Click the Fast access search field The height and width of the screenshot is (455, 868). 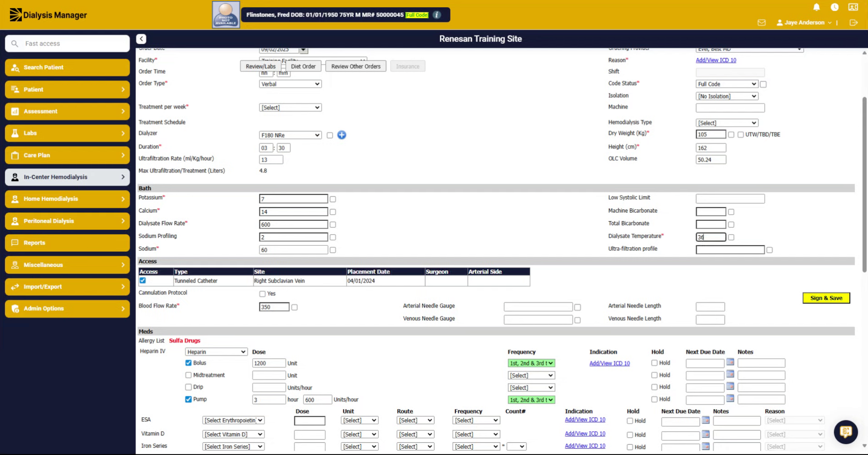click(68, 43)
